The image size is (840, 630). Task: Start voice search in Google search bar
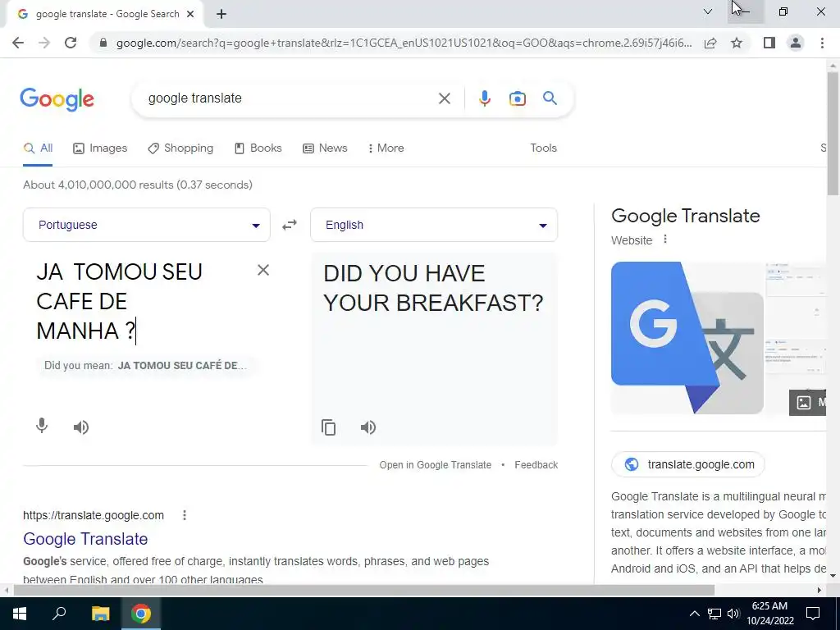coord(484,98)
